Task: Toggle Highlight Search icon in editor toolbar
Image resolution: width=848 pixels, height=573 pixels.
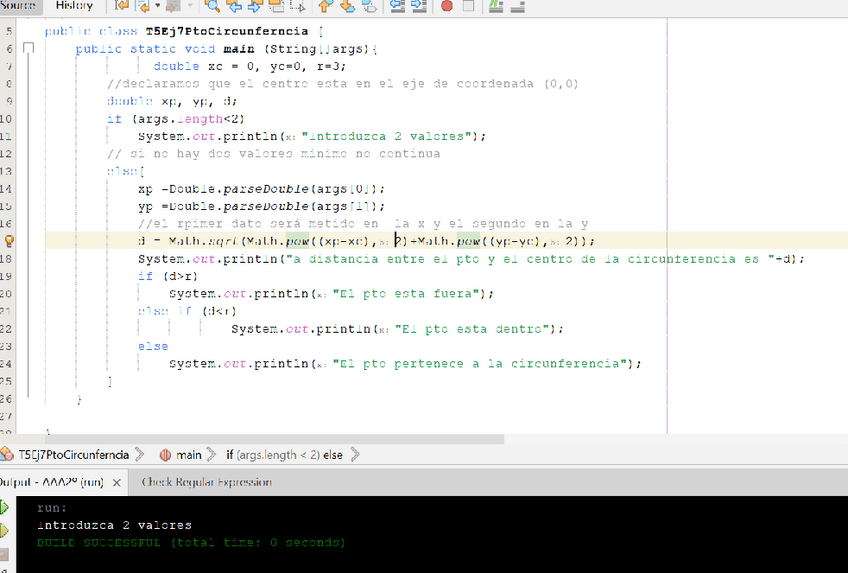Action: (276, 6)
